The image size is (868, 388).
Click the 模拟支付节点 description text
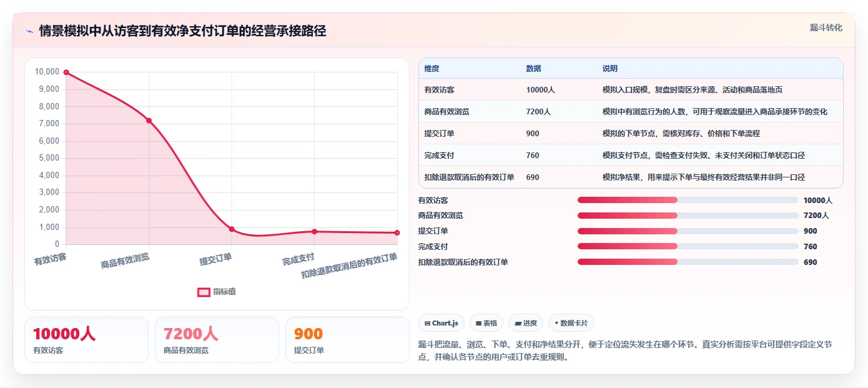pos(704,156)
